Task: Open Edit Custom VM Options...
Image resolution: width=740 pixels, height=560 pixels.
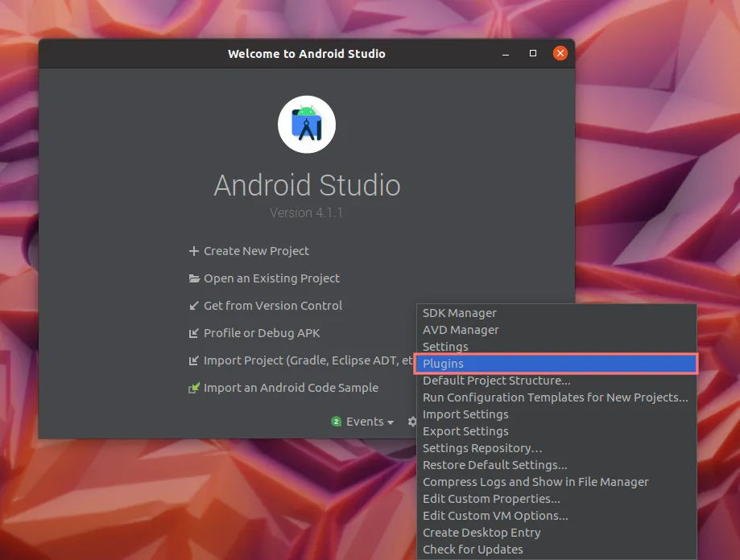Action: 556,516
